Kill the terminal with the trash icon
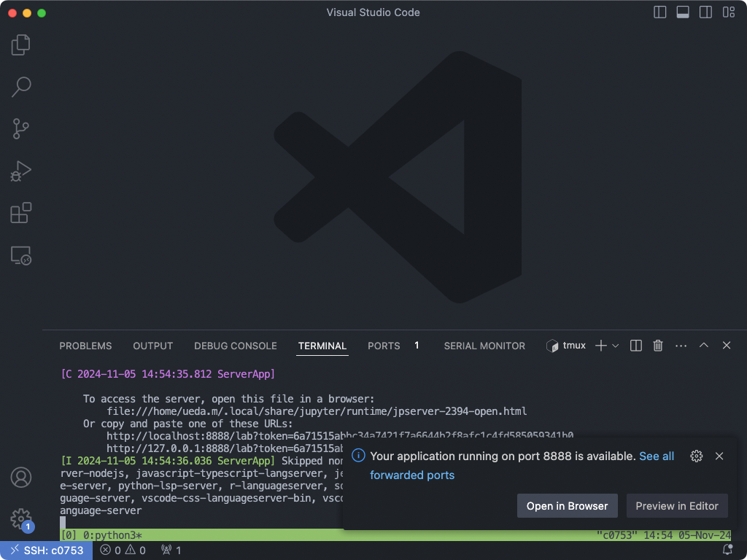 (x=658, y=346)
